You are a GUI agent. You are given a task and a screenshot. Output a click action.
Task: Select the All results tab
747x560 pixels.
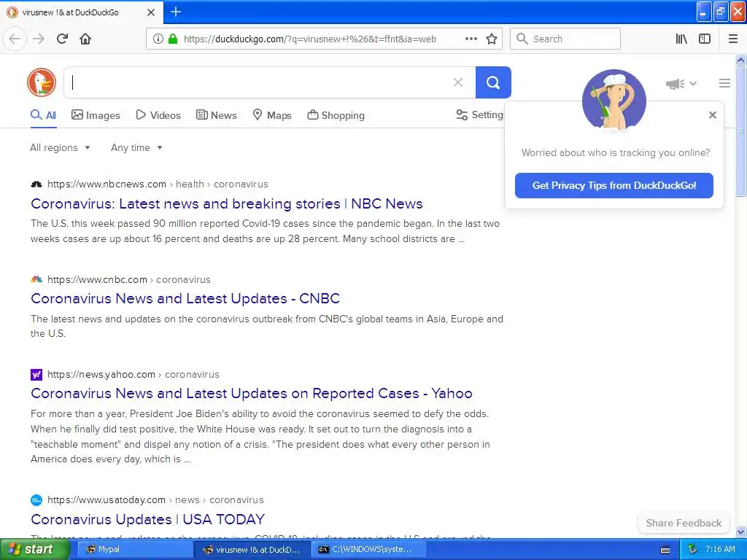(43, 115)
